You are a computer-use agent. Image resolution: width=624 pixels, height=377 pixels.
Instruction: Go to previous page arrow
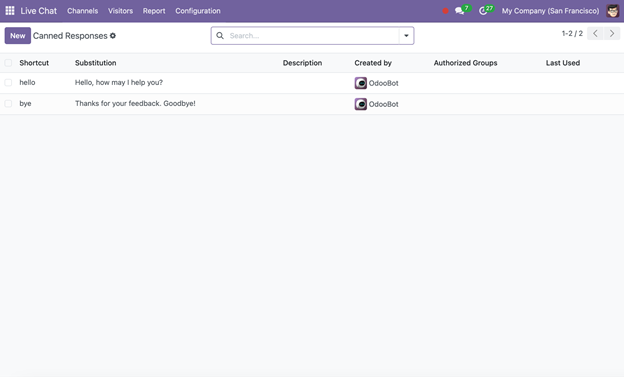pos(595,33)
